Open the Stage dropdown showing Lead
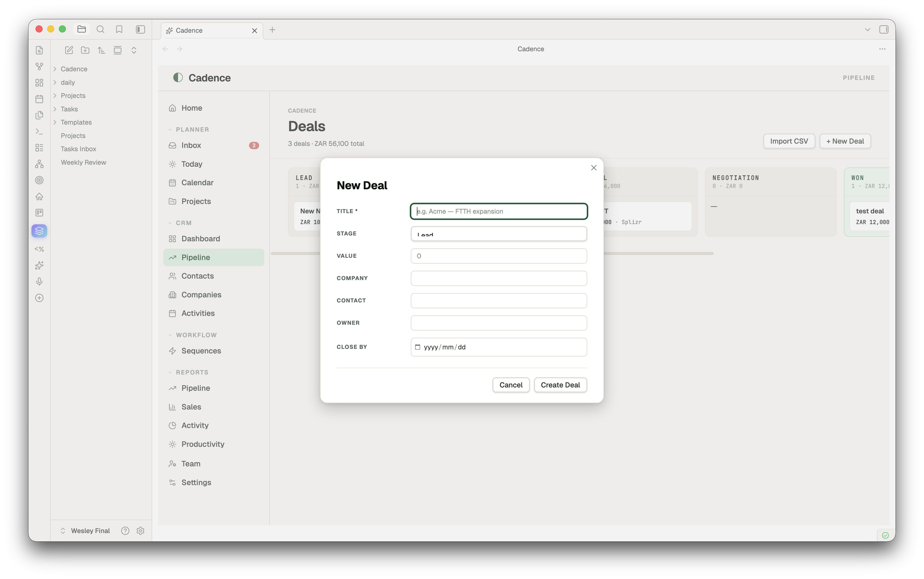The image size is (924, 579). click(499, 234)
